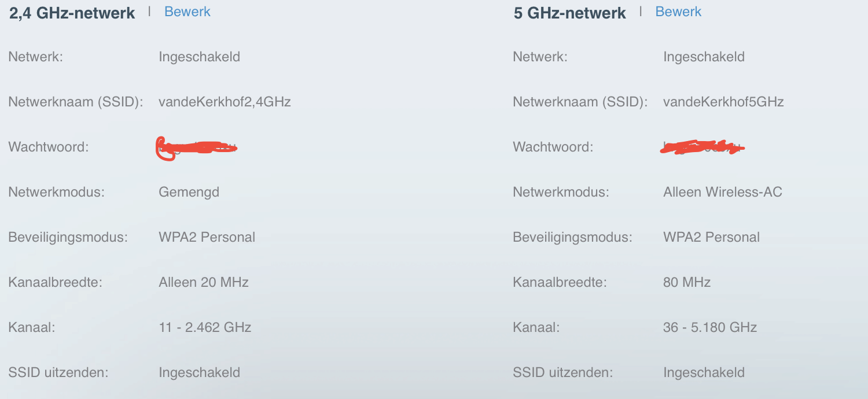Click WPA2 Personal under 5 GHz network
The width and height of the screenshot is (868, 399).
tap(711, 237)
